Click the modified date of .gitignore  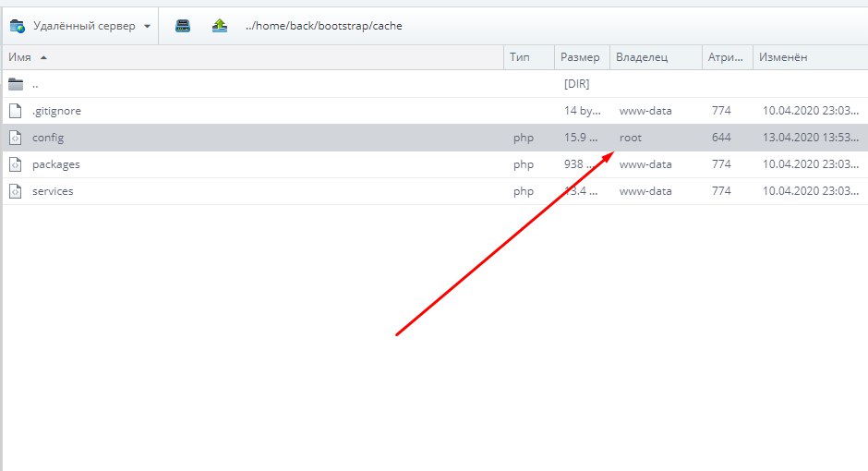pyautogui.click(x=811, y=111)
